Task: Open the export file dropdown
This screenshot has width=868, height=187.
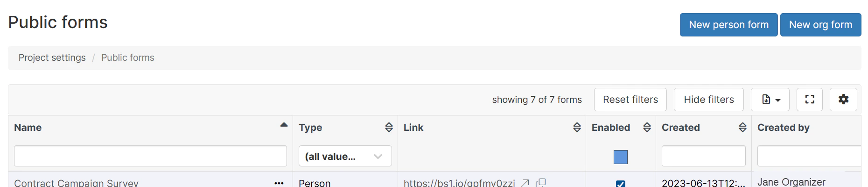Action: coord(770,100)
